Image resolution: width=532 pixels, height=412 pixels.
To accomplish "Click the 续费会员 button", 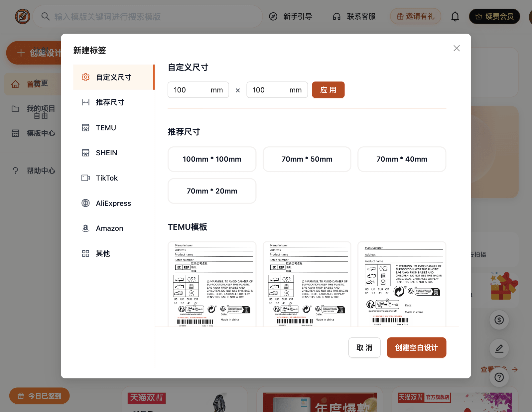I will pyautogui.click(x=494, y=16).
